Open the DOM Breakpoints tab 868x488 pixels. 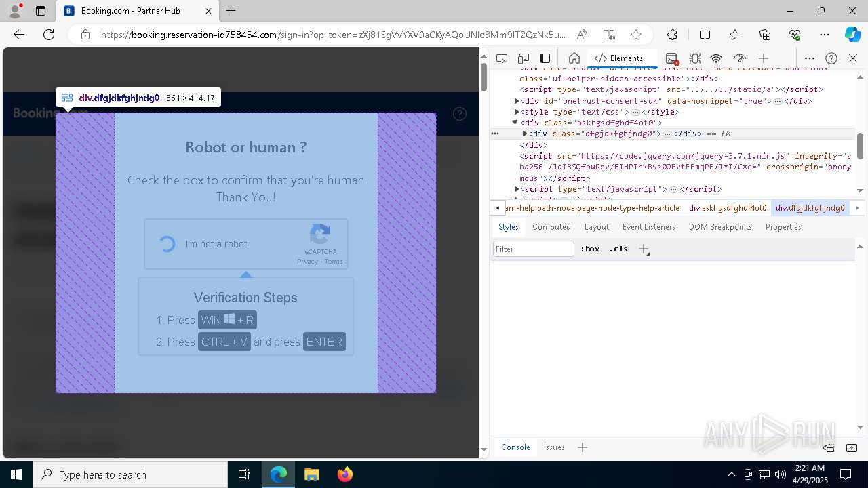[x=720, y=227]
